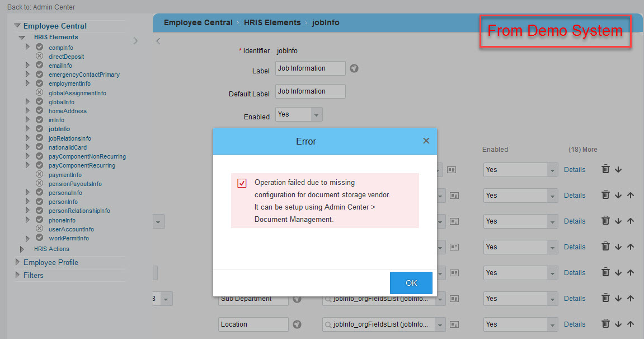Click Employee Central in breadcrumb
Viewport: 644px width, 339px height.
[x=198, y=22]
